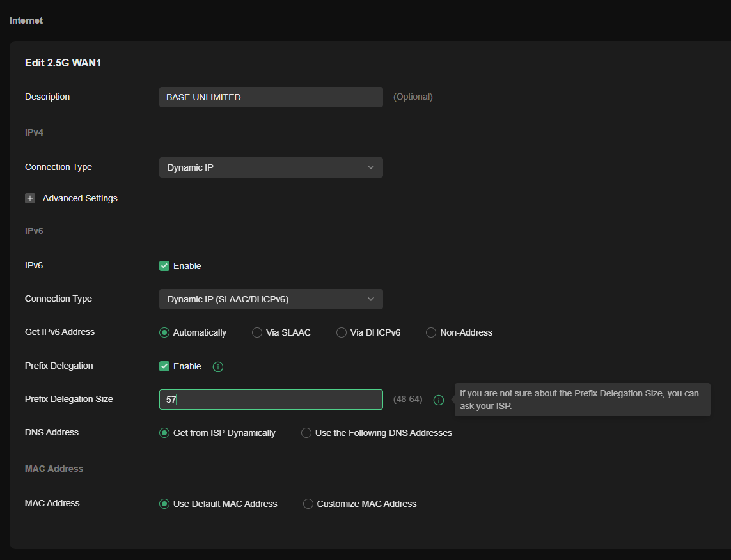Expand Advanced Settings label
This screenshot has width=731, height=560.
click(80, 198)
